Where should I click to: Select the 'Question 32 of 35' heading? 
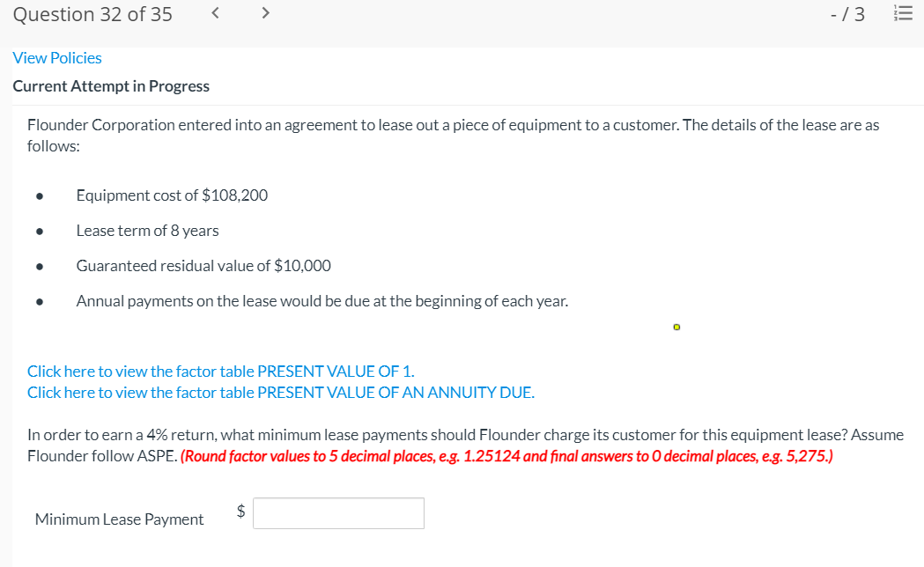pyautogui.click(x=92, y=14)
